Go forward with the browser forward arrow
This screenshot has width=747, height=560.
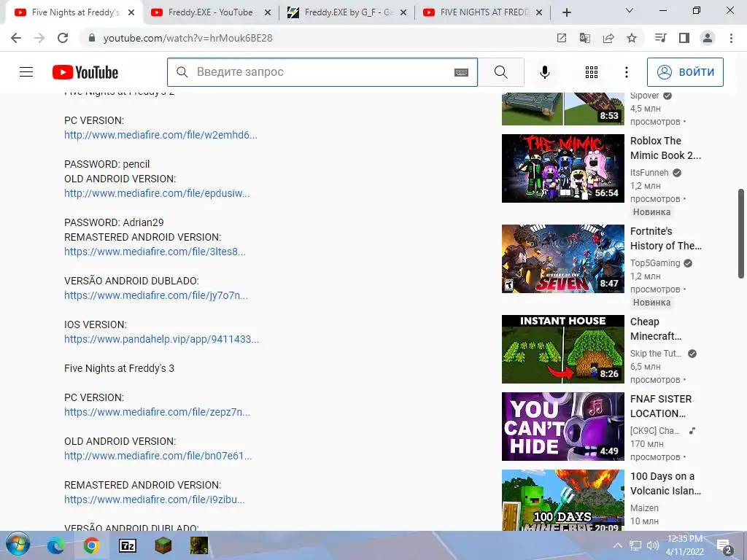(x=39, y=38)
